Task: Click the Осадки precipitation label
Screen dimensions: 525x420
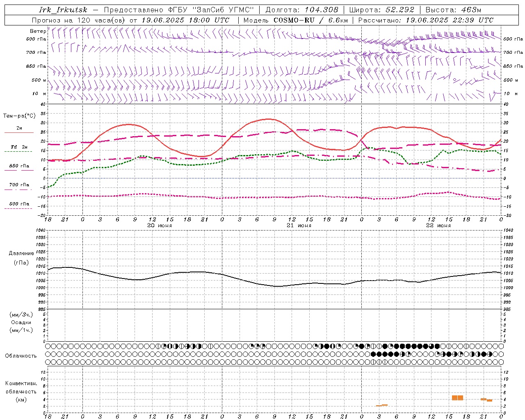Action: (x=21, y=322)
